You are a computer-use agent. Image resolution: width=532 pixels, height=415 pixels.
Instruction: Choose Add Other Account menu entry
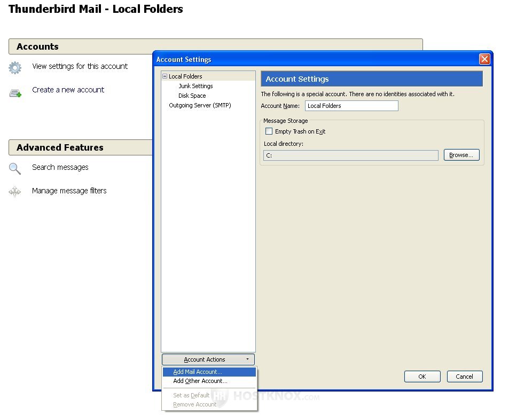click(x=209, y=381)
